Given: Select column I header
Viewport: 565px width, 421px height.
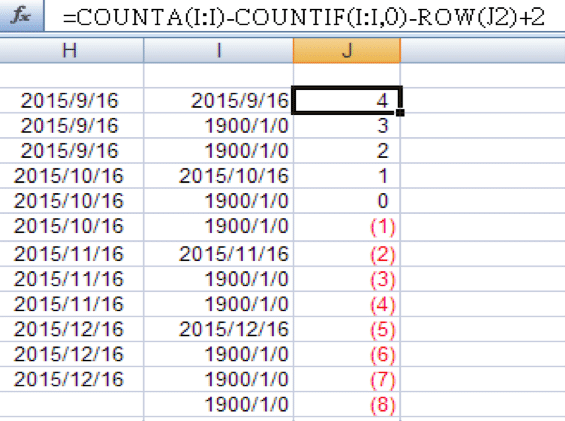Looking at the screenshot, I should (219, 50).
